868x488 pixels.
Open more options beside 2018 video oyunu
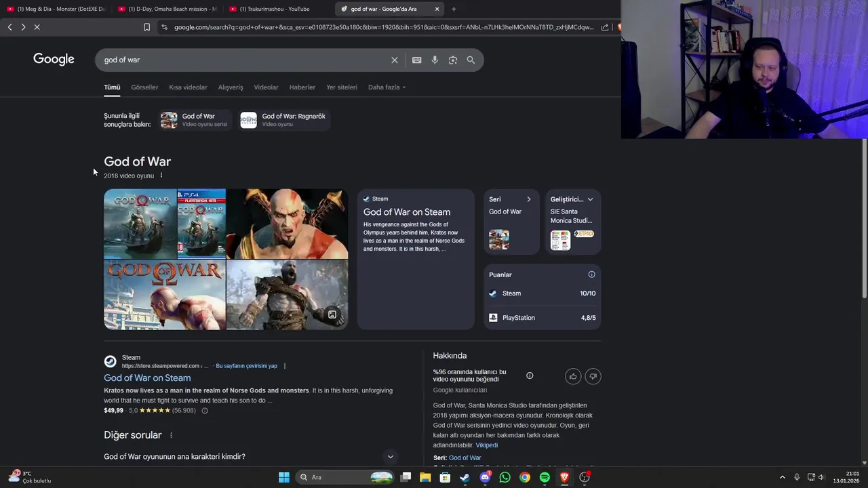pos(161,176)
